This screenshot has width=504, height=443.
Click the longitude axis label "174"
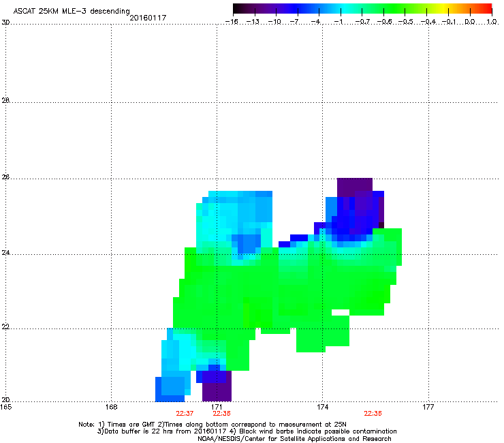point(322,407)
